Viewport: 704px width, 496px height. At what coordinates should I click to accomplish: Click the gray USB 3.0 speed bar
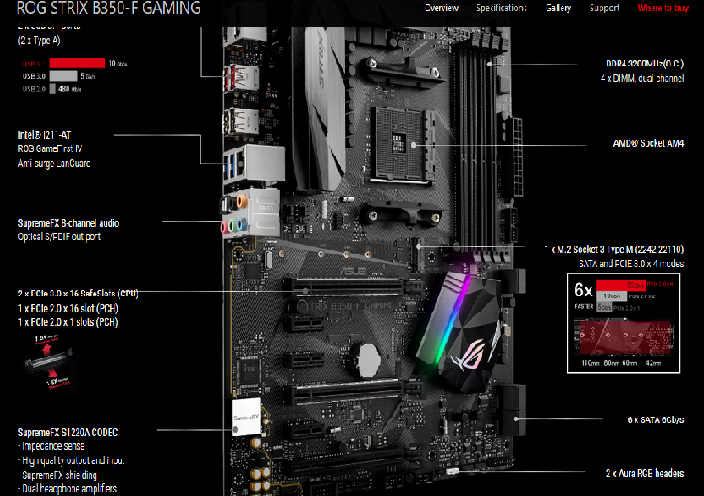click(x=63, y=76)
